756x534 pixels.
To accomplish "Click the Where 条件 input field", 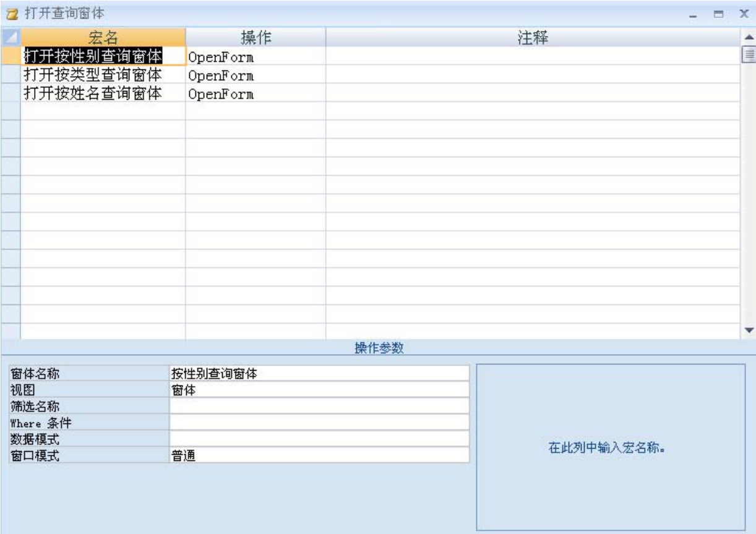I will tap(319, 423).
